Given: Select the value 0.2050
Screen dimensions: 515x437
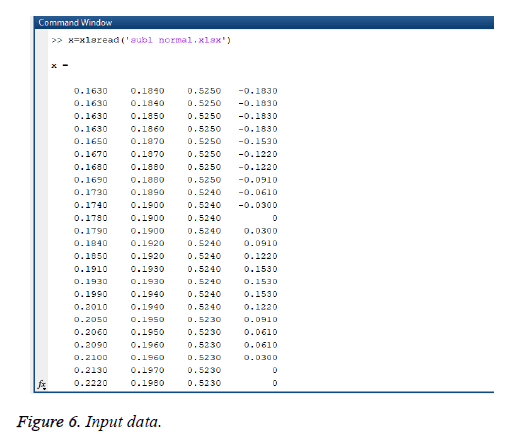Looking at the screenshot, I should tap(91, 320).
